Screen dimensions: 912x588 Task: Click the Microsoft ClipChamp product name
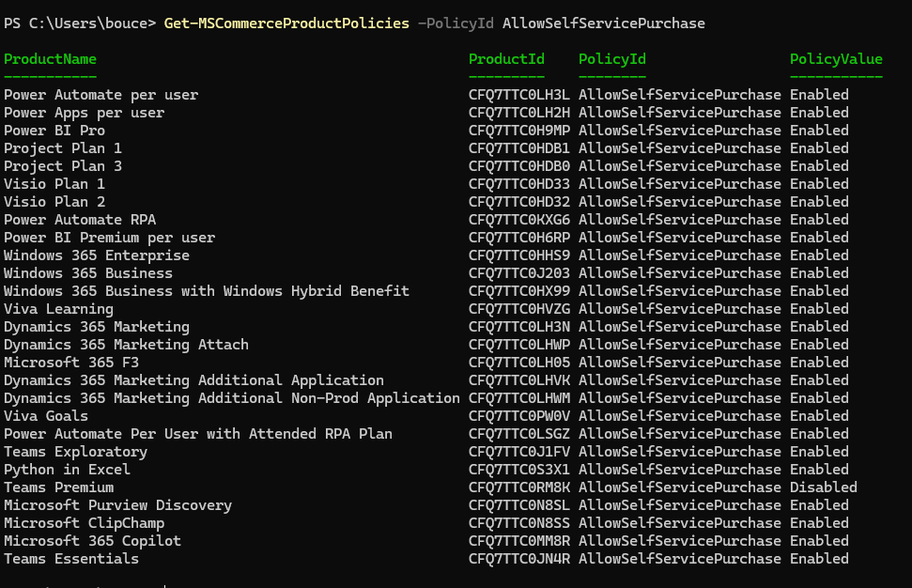(84, 523)
